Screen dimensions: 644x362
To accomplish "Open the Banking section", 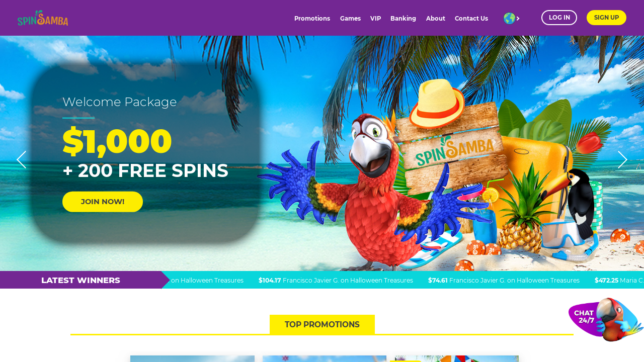I will [403, 19].
